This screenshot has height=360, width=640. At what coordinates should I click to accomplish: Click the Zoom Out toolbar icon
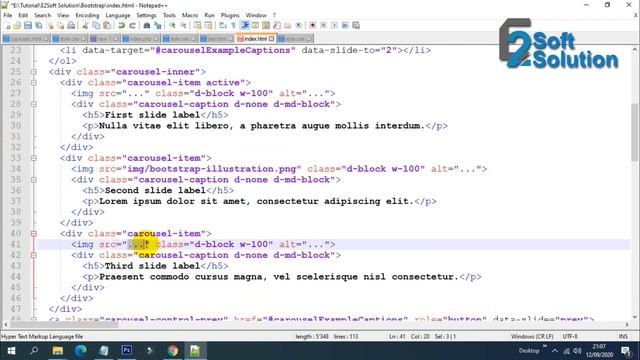pyautogui.click(x=183, y=25)
